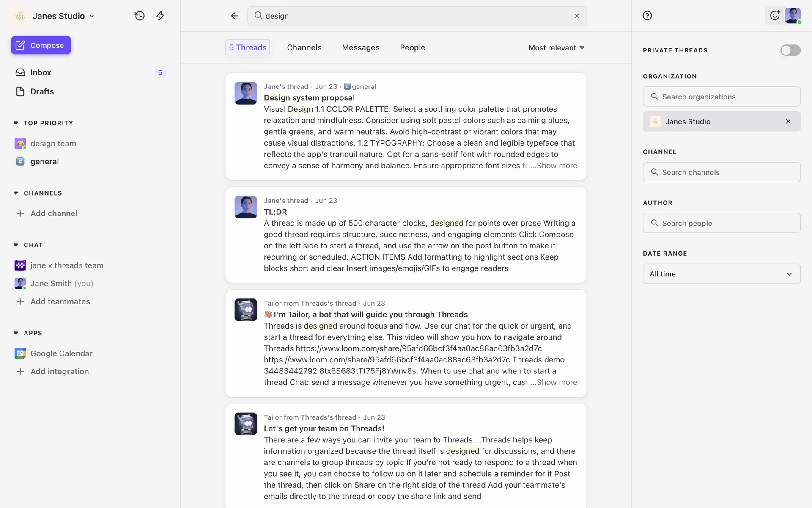Open the help question mark icon
Screen dimensions: 812x508
647,16
